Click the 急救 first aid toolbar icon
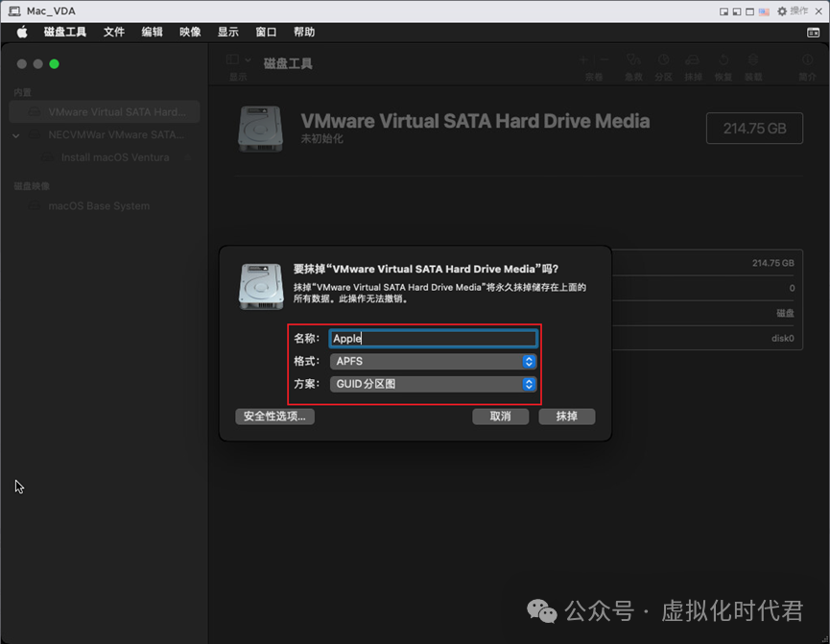This screenshot has width=830, height=644. tap(633, 60)
